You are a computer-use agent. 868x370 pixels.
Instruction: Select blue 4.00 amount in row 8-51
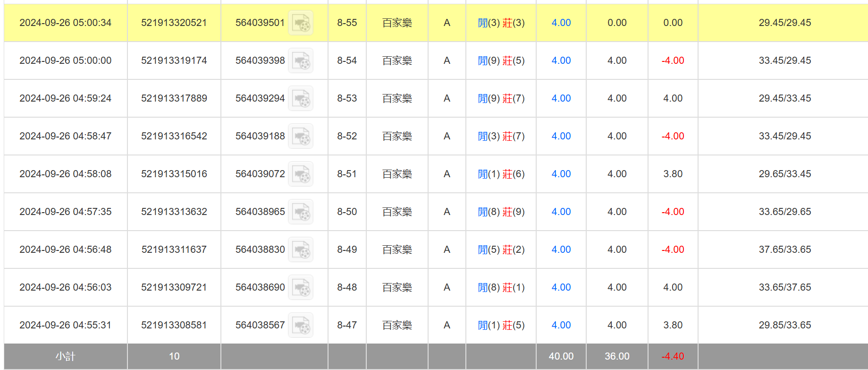(x=561, y=174)
